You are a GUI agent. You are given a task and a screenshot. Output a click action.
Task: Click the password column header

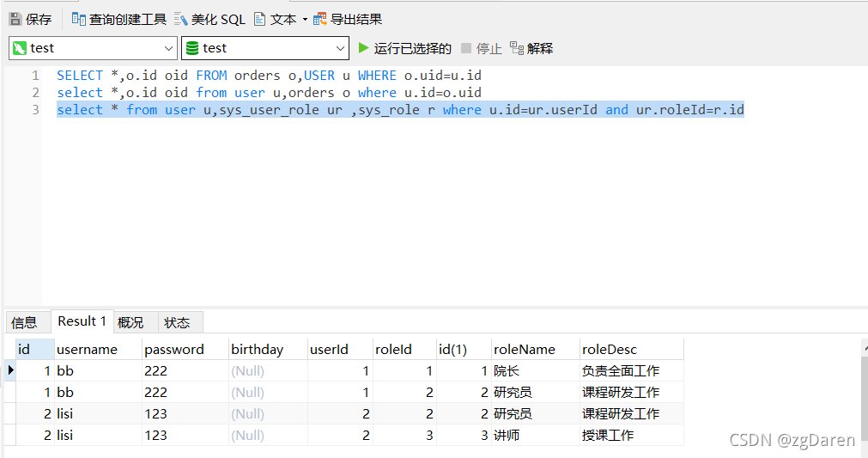tap(185, 350)
